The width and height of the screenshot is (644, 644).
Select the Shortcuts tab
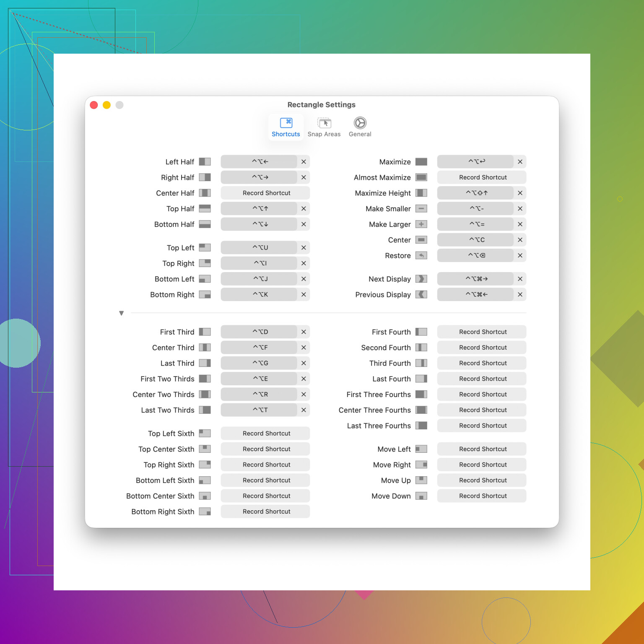tap(286, 127)
